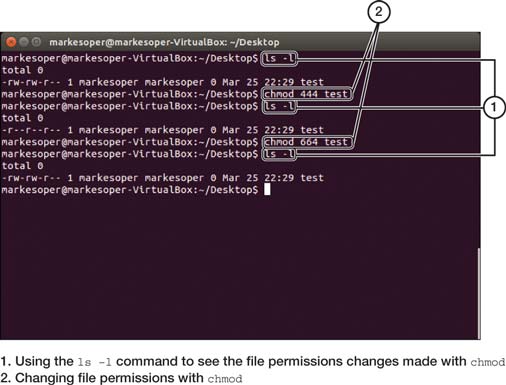Click the terminal title bar text
Image resolution: width=506 pixels, height=385 pixels.
click(164, 42)
